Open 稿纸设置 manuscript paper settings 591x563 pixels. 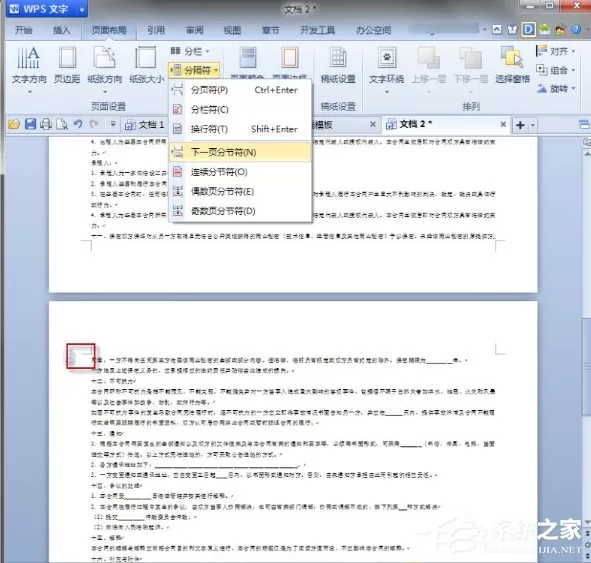point(338,64)
